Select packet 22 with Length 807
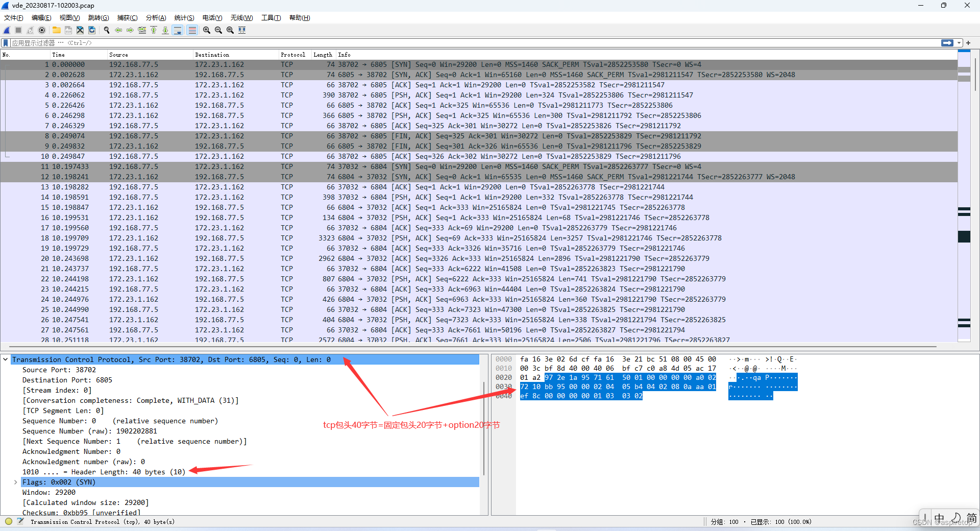 point(479,279)
